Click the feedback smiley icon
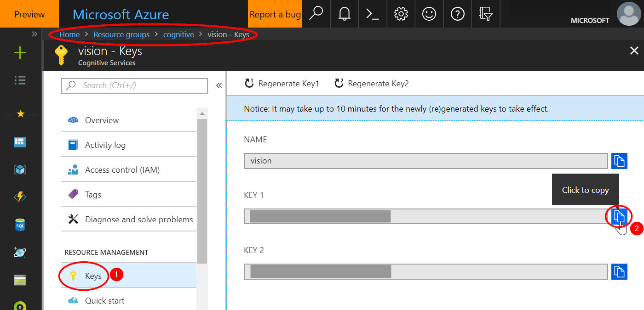 429,14
